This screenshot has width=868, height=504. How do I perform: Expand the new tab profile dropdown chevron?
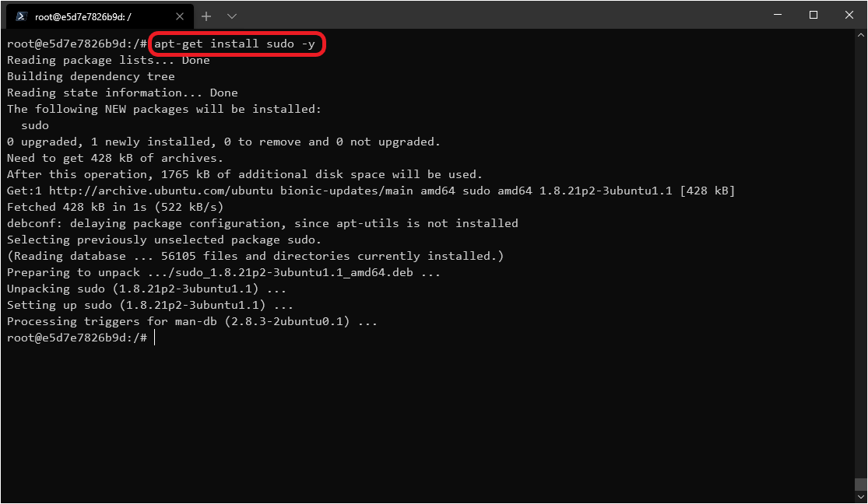232,16
